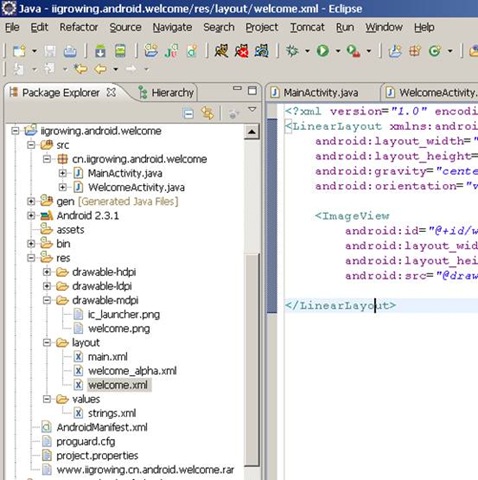Click the Start Tomcat cat icon
Viewport: 478px width, 480px height.
[x=221, y=51]
